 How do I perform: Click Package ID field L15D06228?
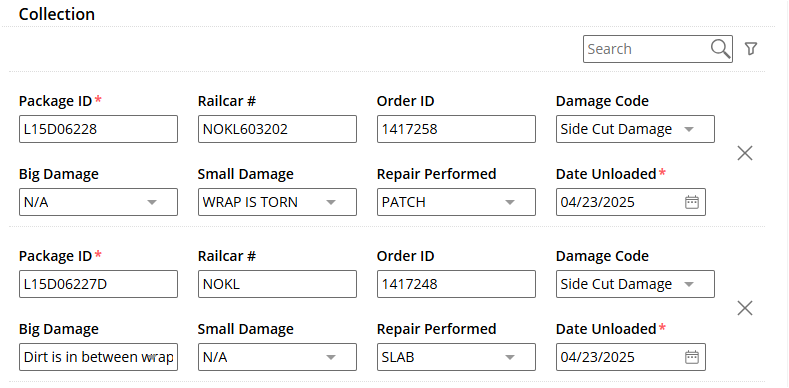[98, 129]
